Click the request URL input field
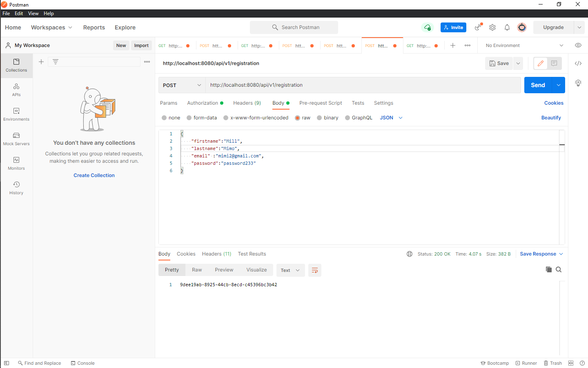The height and width of the screenshot is (368, 588). click(x=363, y=85)
